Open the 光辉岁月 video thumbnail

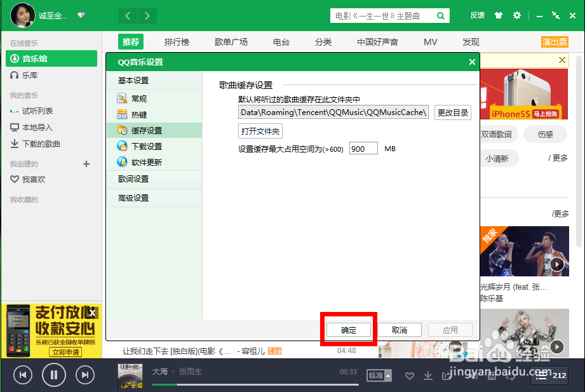click(525, 251)
